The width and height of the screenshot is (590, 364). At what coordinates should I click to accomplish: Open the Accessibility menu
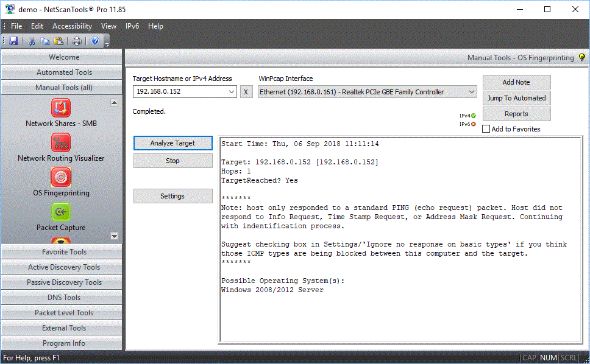[x=72, y=26]
